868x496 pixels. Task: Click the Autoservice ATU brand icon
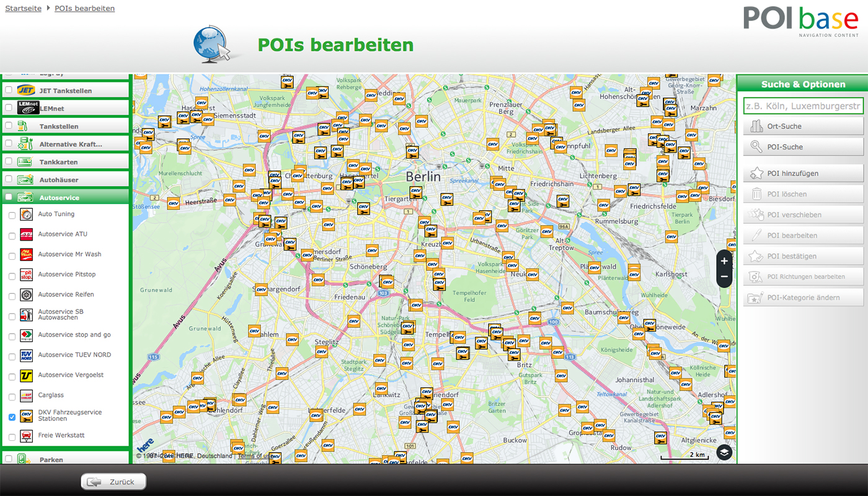(x=27, y=234)
